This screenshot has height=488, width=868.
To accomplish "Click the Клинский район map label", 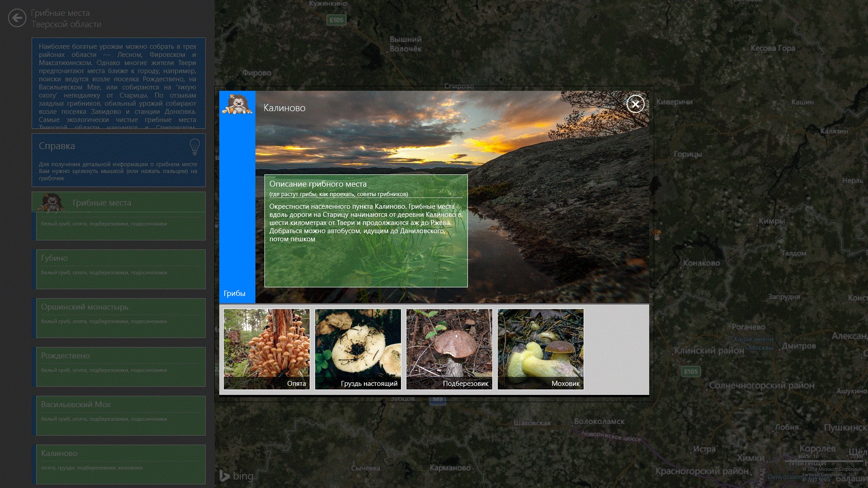I will (x=709, y=351).
